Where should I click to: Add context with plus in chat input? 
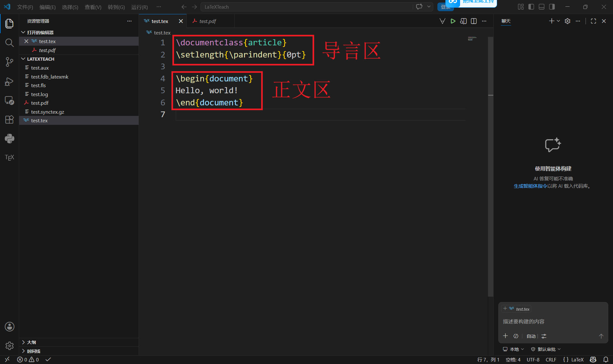[x=505, y=336]
